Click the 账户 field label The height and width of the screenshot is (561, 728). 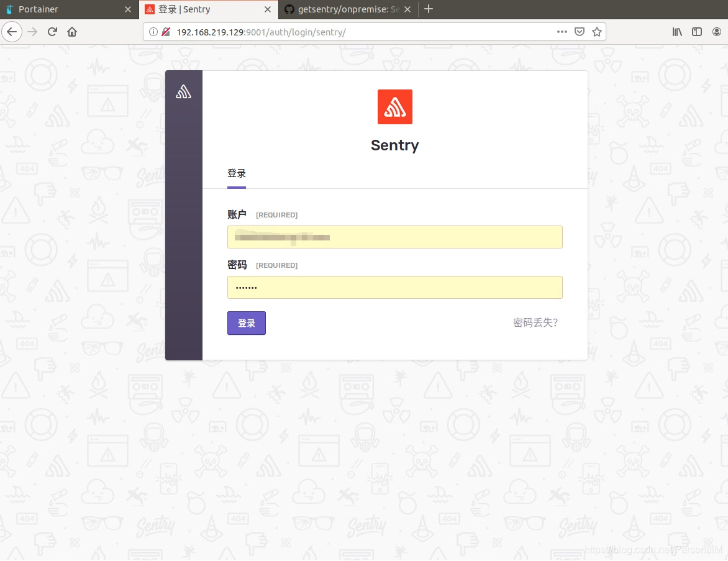[x=237, y=214]
